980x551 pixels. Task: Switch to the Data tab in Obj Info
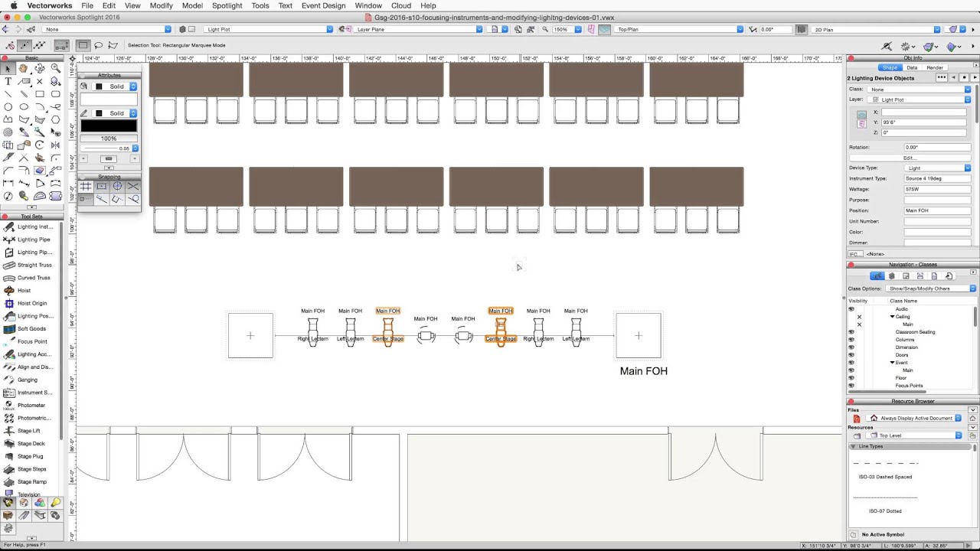(912, 67)
